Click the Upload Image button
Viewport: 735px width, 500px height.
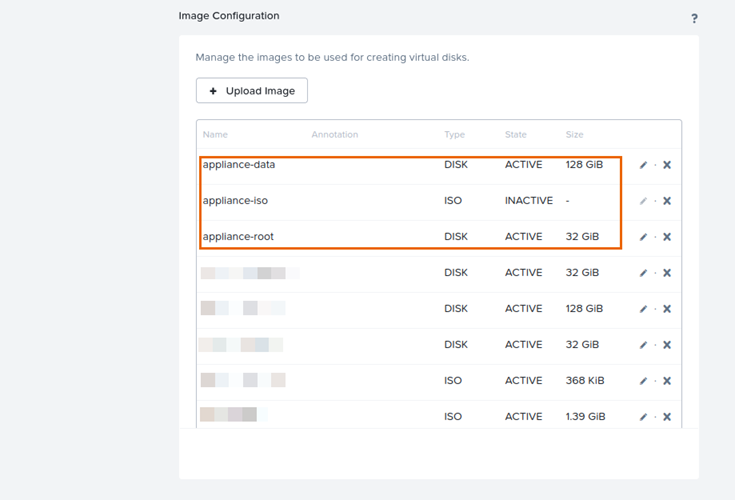coord(252,91)
